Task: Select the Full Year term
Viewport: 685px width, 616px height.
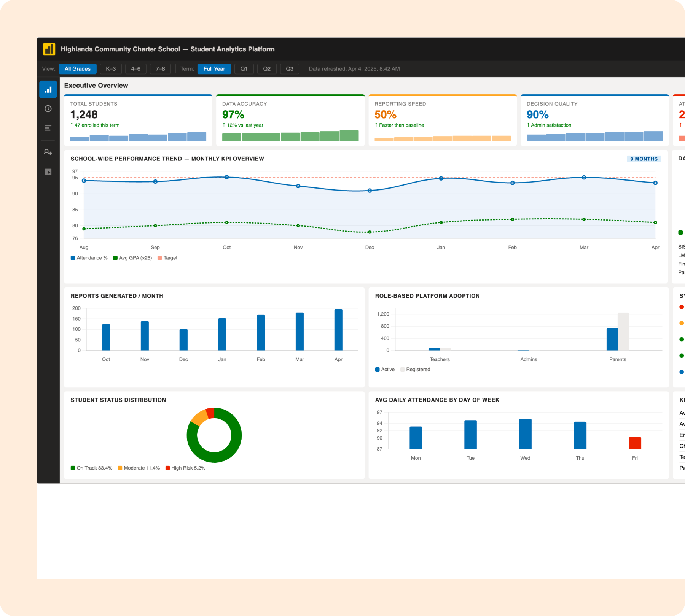Action: (x=214, y=69)
